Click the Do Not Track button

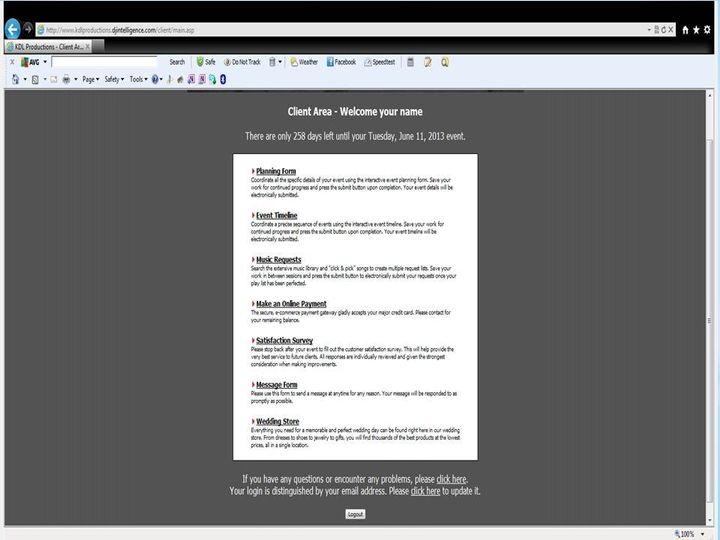242,62
